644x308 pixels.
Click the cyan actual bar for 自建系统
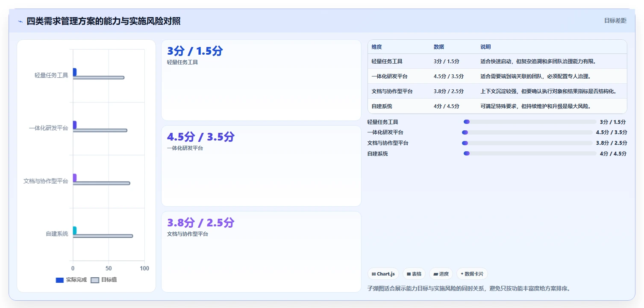click(x=75, y=230)
